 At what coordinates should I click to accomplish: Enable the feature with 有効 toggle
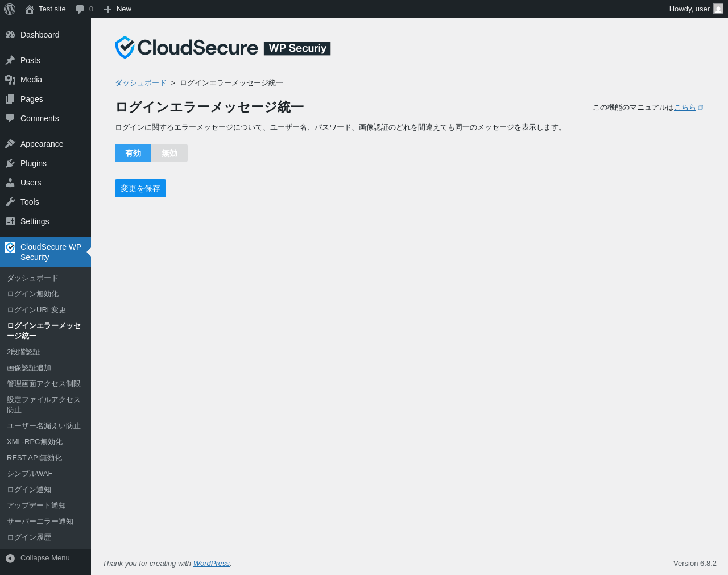tap(133, 153)
